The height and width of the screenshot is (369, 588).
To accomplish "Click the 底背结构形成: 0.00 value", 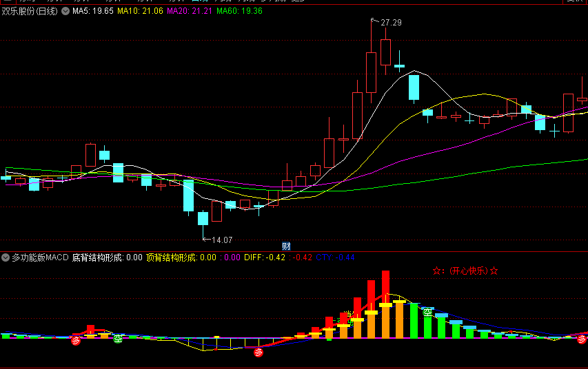I will point(108,257).
